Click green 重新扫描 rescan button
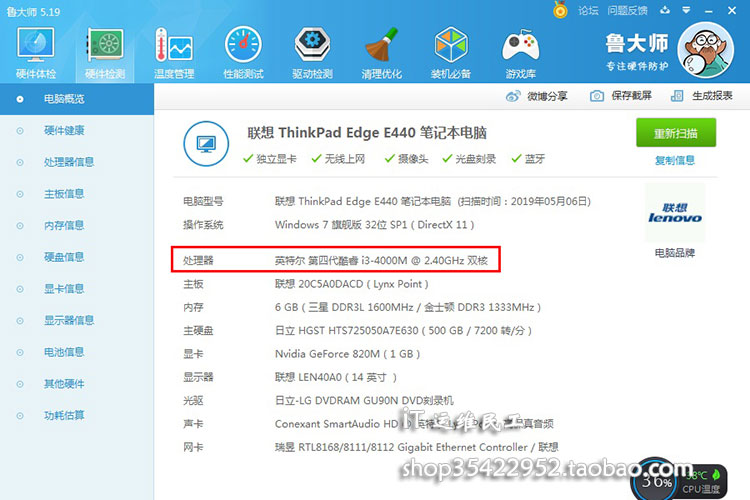The width and height of the screenshot is (750, 500). (x=676, y=133)
